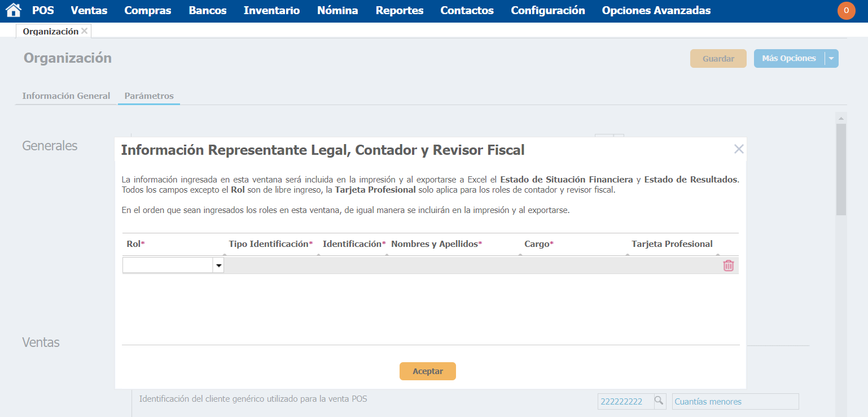Switch to Información General tab
The height and width of the screenshot is (417, 868).
(66, 96)
